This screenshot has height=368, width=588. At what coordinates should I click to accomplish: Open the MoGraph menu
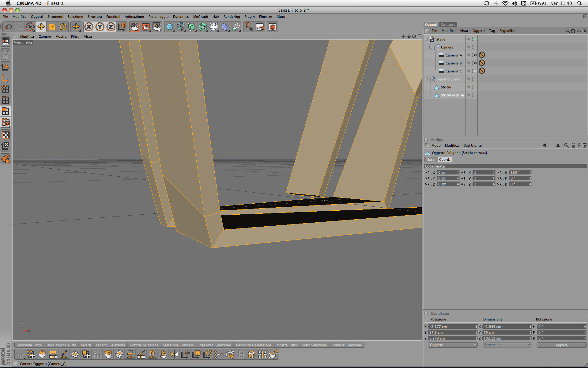[200, 17]
